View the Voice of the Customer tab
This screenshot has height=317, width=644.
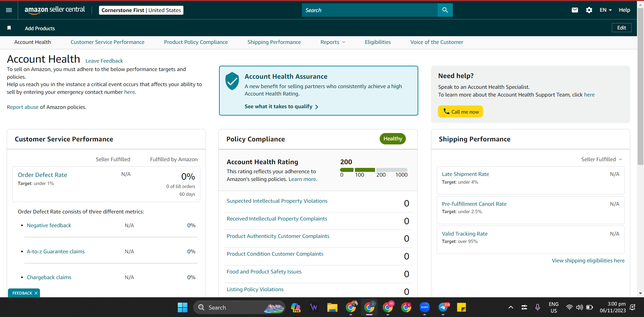pos(437,42)
